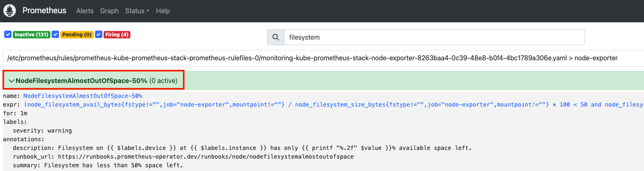Go to the Graph page
This screenshot has width=644, height=171.
click(109, 11)
